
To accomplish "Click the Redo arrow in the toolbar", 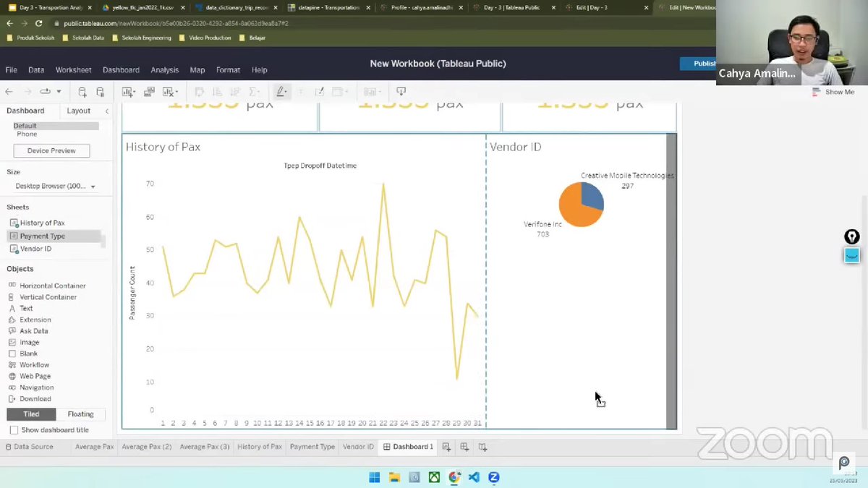I will click(27, 92).
